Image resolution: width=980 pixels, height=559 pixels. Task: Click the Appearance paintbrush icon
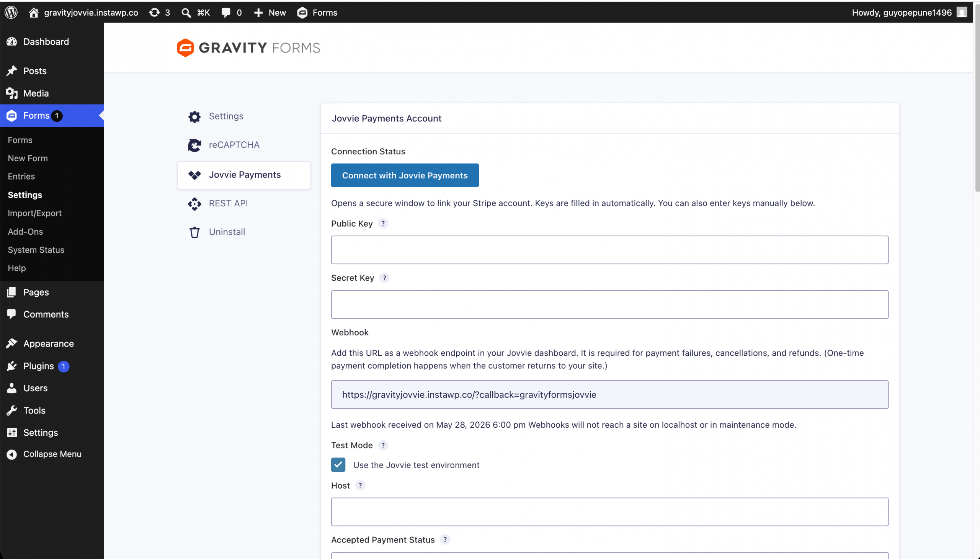coord(12,343)
